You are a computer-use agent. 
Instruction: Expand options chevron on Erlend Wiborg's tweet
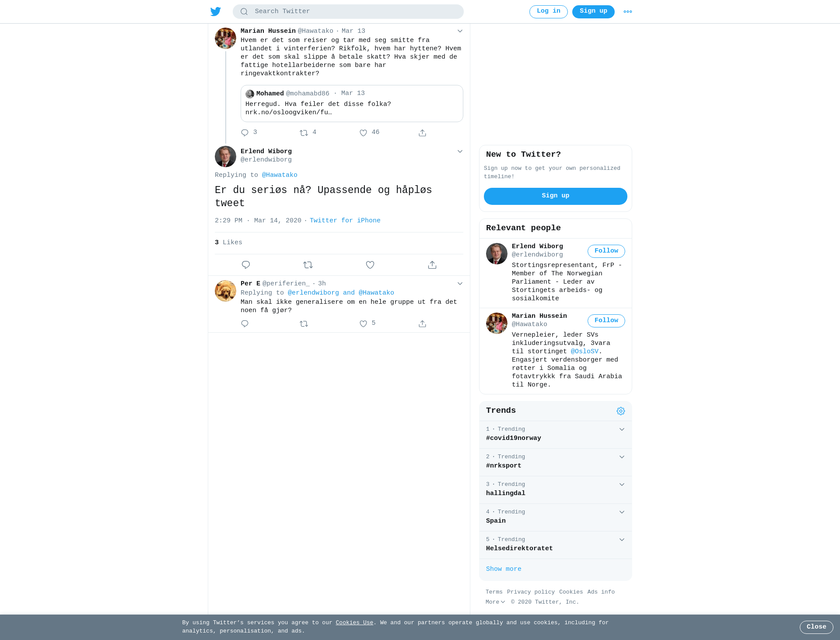[x=460, y=151]
